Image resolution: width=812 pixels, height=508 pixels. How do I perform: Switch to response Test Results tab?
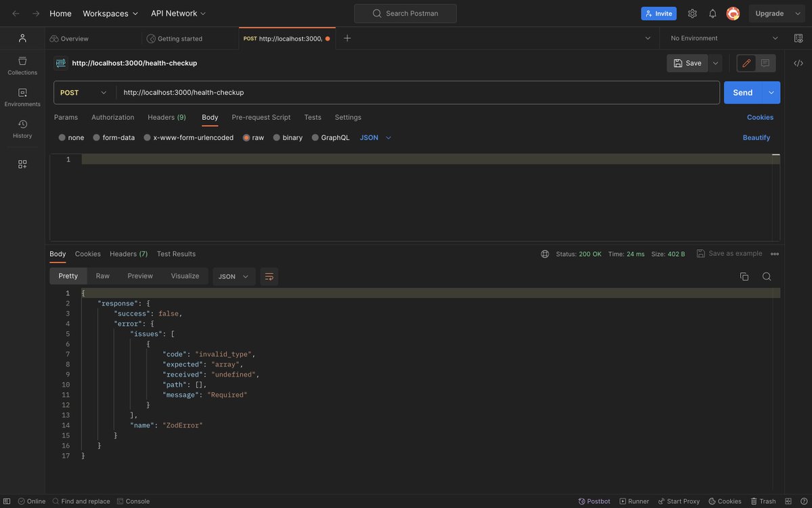[x=176, y=254]
